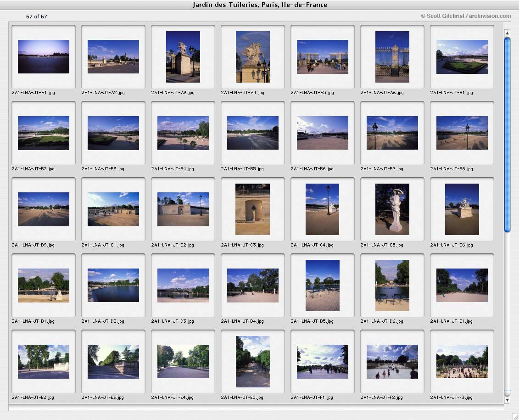This screenshot has width=519, height=420.
Task: Click the window resize grip corner
Action: [515, 416]
